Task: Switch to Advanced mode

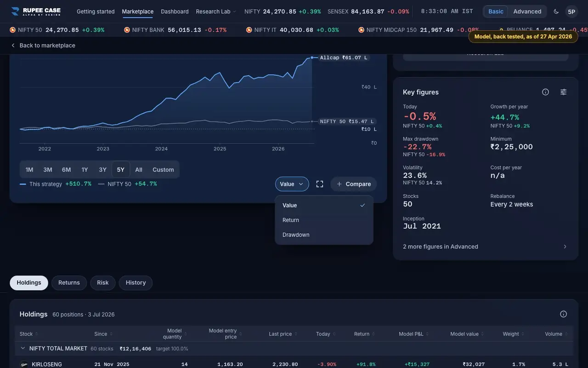Action: 527,11
